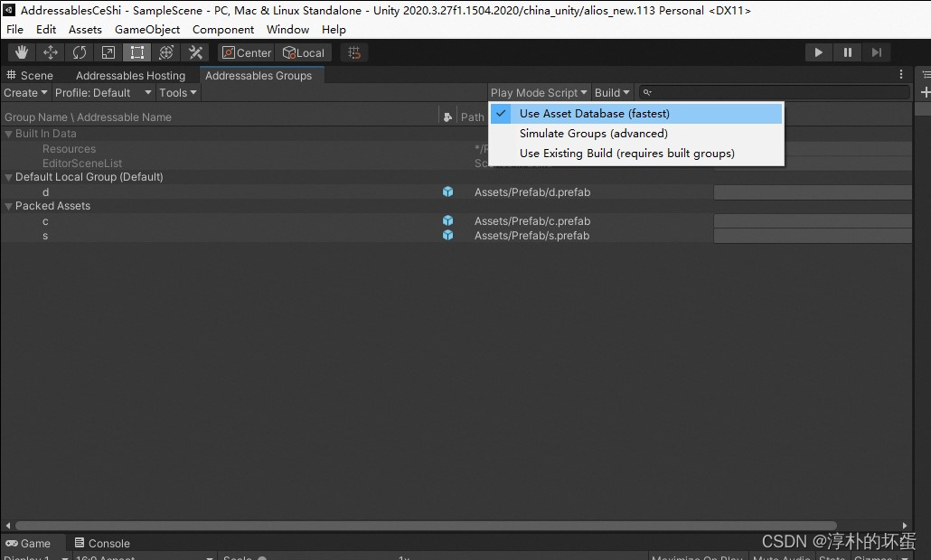Switch to the Console tab
This screenshot has width=931, height=560.
(102, 544)
